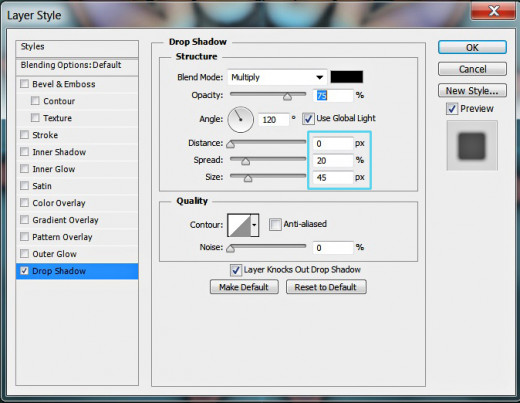This screenshot has width=520, height=403.
Task: Open the Contour picker dropdown arrow
Action: 254,225
